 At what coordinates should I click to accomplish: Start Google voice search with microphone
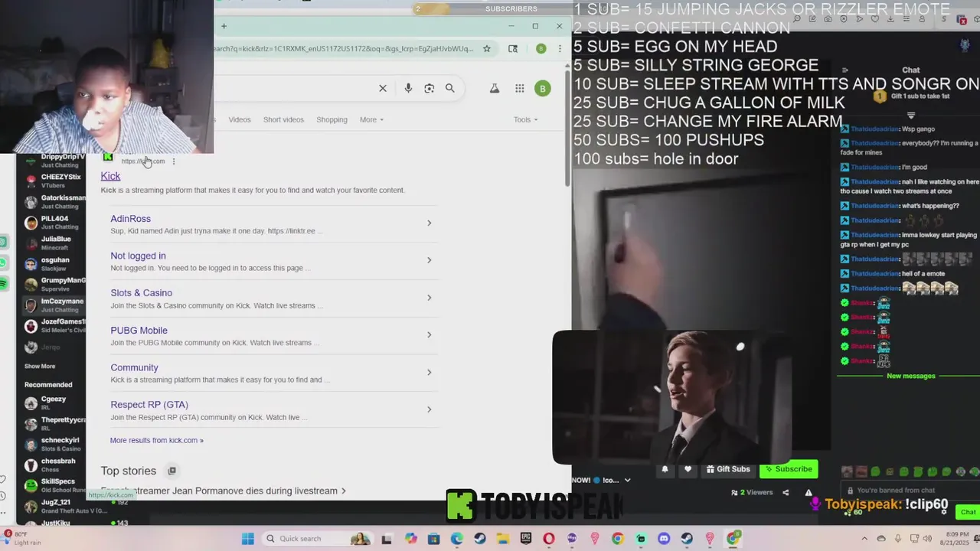point(408,88)
